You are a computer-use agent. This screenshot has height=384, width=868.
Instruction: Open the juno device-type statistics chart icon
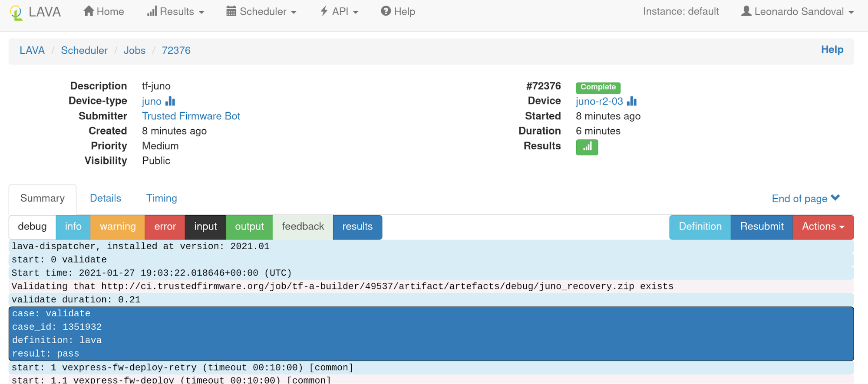point(170,101)
